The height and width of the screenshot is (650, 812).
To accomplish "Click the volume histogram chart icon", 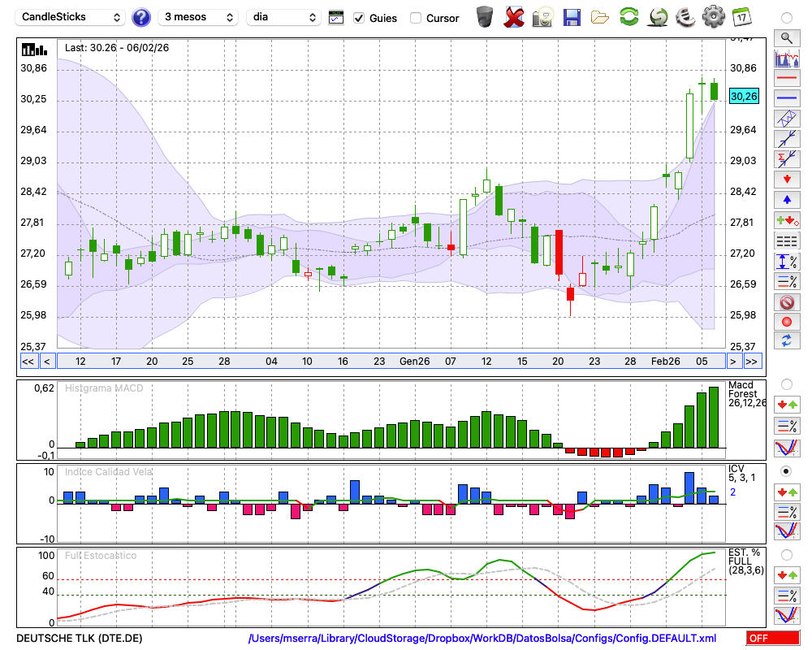I will 787,58.
